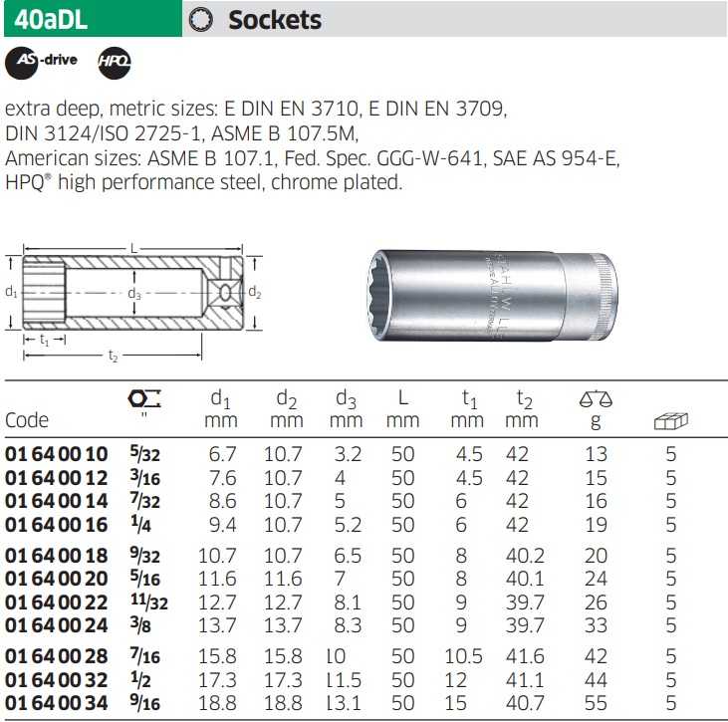
Task: Click the t2 mm column header
Action: (x=521, y=409)
